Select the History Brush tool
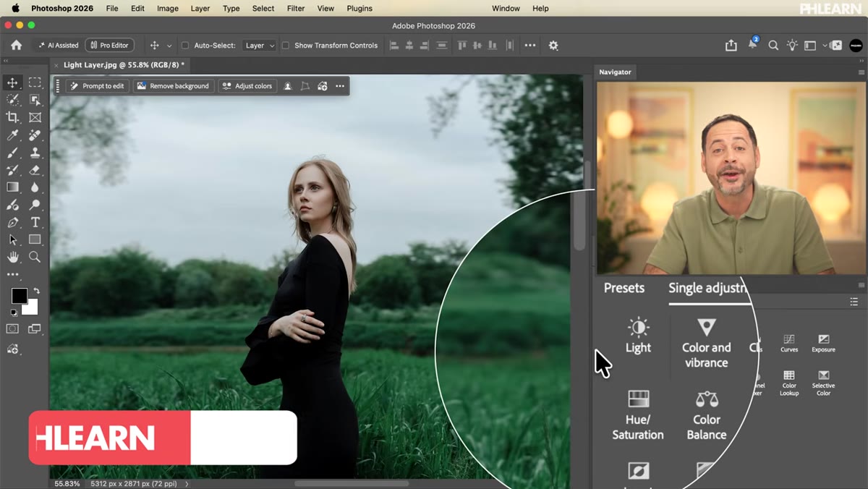This screenshot has height=489, width=868. pos(12,170)
